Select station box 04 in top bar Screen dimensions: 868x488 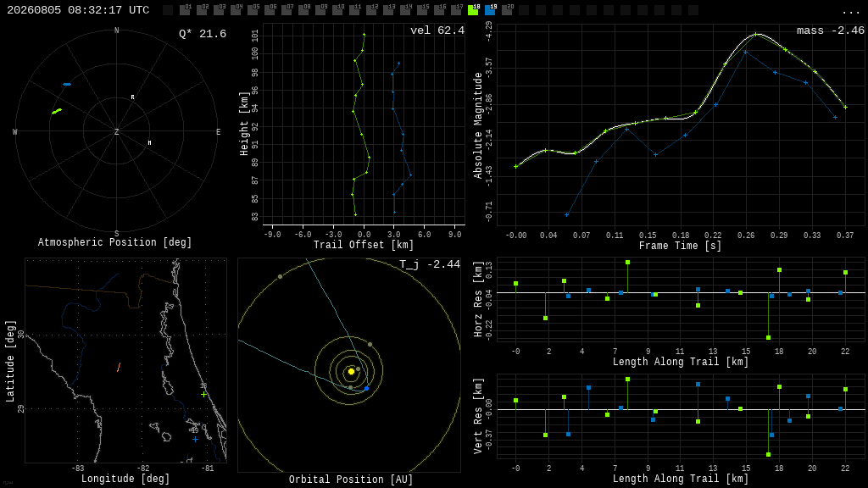click(x=236, y=10)
